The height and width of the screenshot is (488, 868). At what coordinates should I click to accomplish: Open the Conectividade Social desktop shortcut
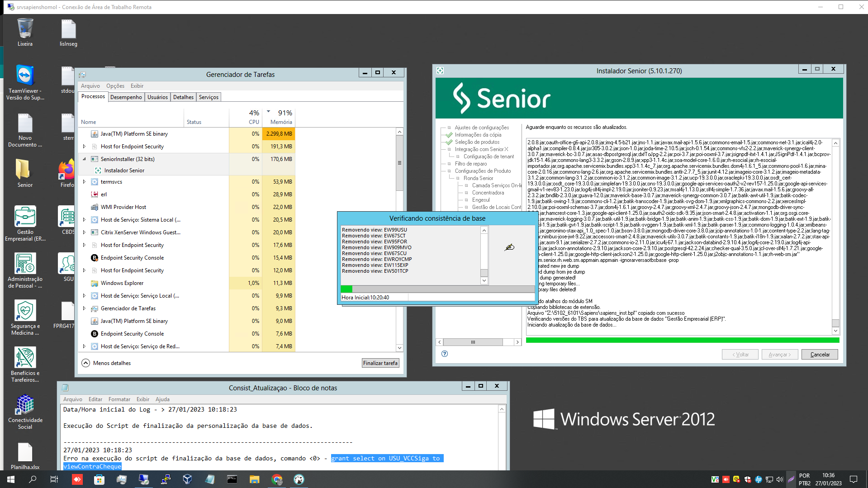coord(25,412)
